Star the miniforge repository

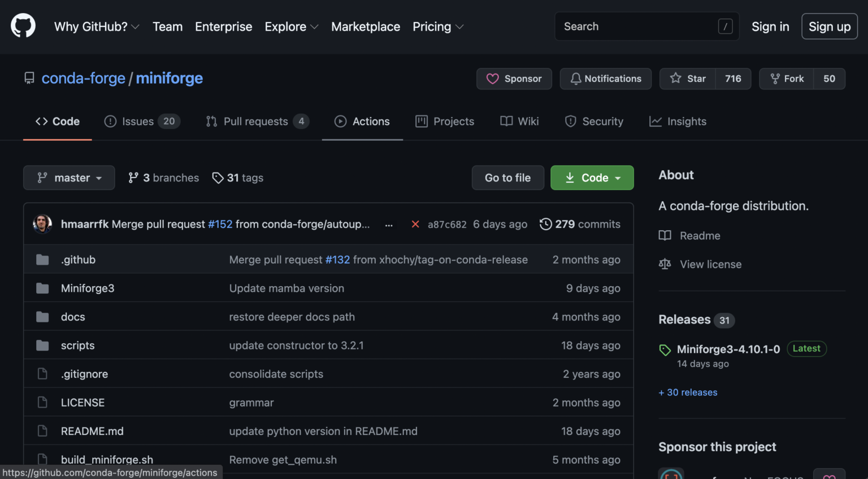click(688, 79)
